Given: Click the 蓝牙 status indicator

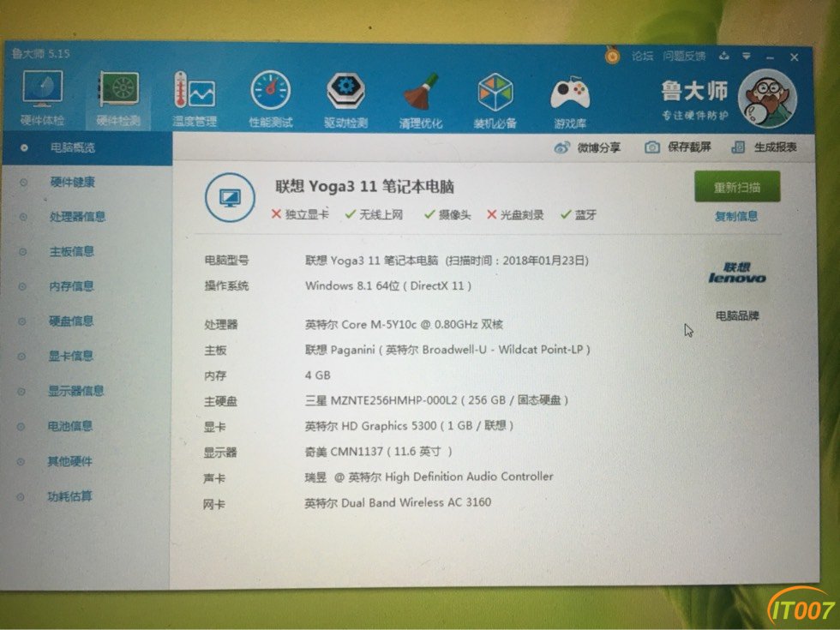Looking at the screenshot, I should [x=579, y=215].
